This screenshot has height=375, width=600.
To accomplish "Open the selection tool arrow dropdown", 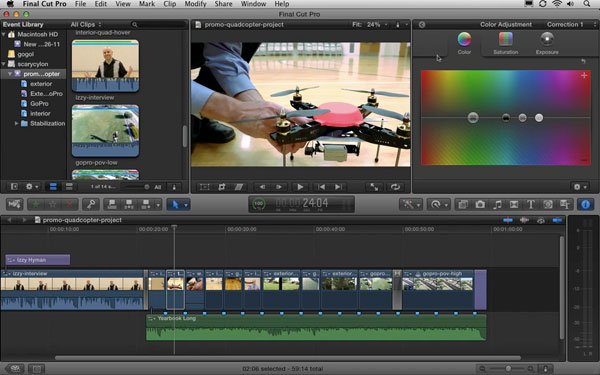I will click(x=186, y=205).
